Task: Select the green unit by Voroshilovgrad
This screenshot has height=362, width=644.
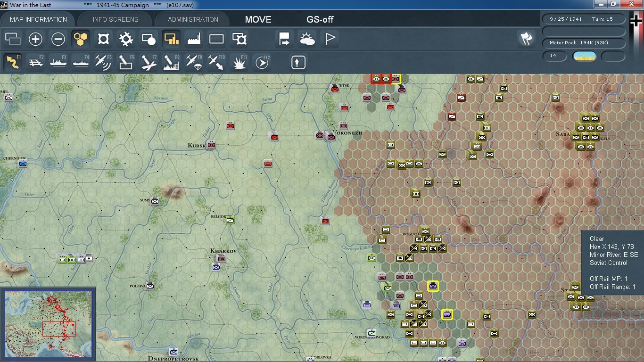Action: click(372, 333)
